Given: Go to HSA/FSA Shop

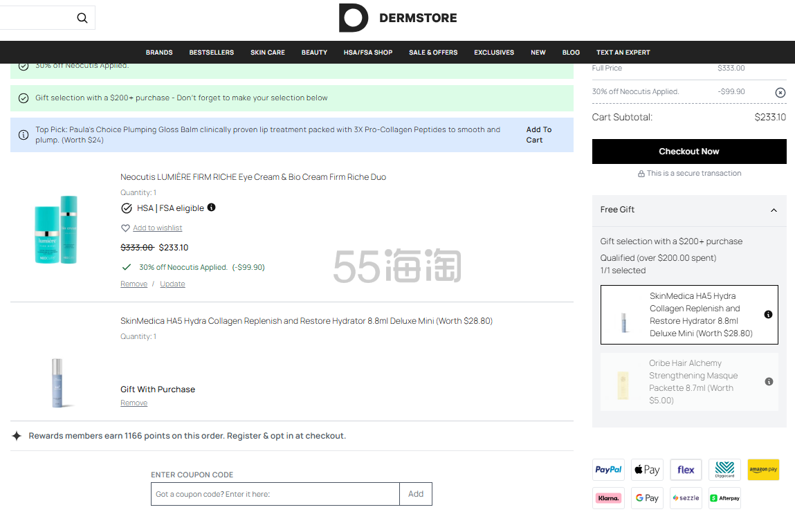Looking at the screenshot, I should tap(368, 53).
